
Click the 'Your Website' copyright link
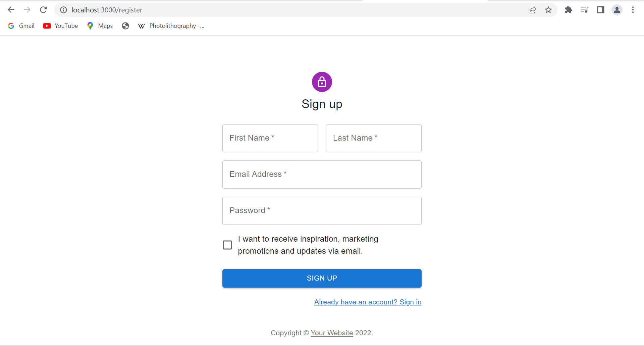click(332, 333)
